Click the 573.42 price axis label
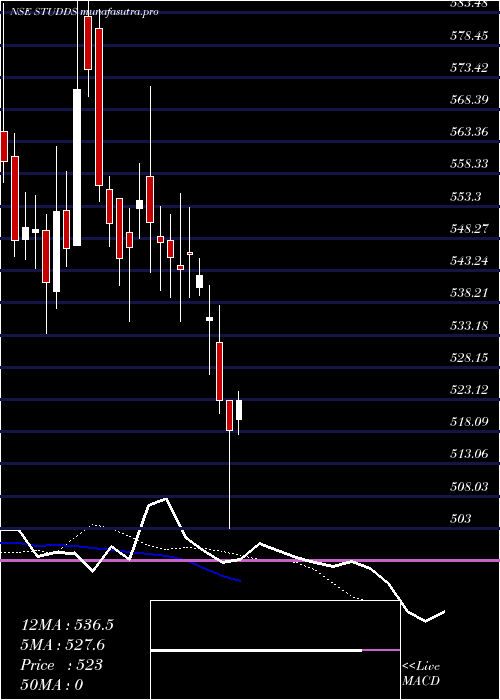The height and width of the screenshot is (700, 500). click(x=469, y=68)
